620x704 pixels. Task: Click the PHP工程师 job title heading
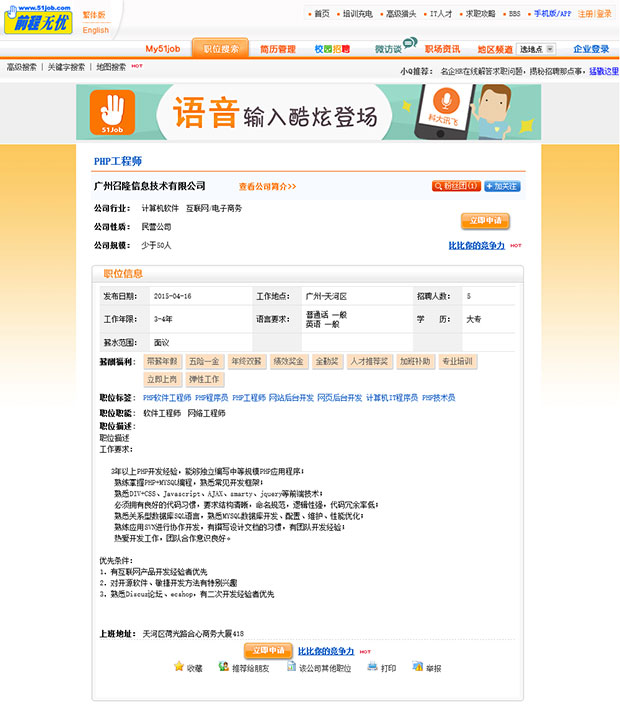(118, 161)
